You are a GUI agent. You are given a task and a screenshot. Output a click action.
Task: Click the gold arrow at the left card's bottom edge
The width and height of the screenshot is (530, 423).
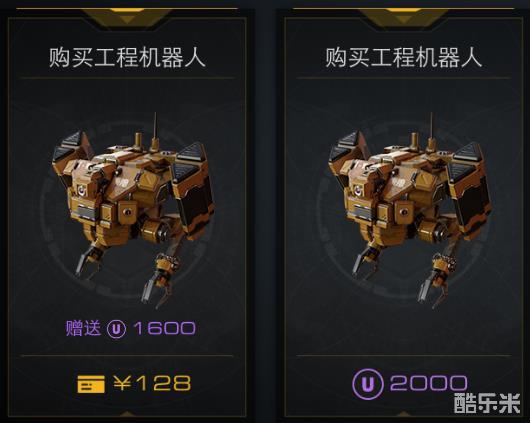(x=127, y=415)
